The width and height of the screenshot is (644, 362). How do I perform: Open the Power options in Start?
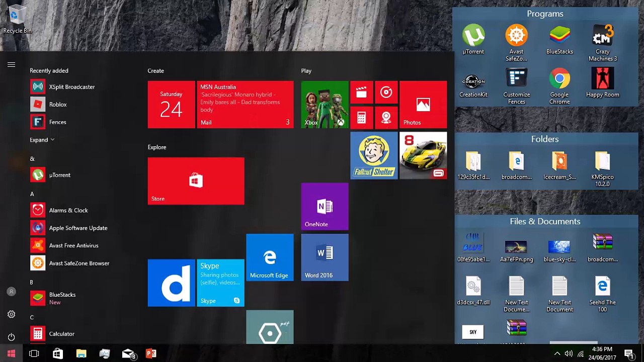point(11,337)
